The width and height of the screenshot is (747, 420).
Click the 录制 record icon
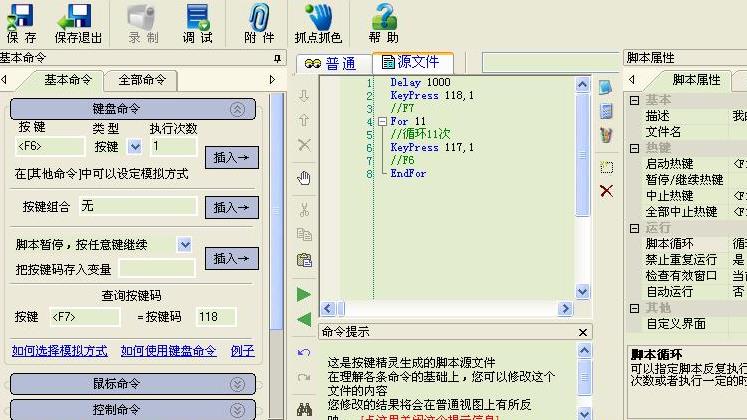coord(143,23)
